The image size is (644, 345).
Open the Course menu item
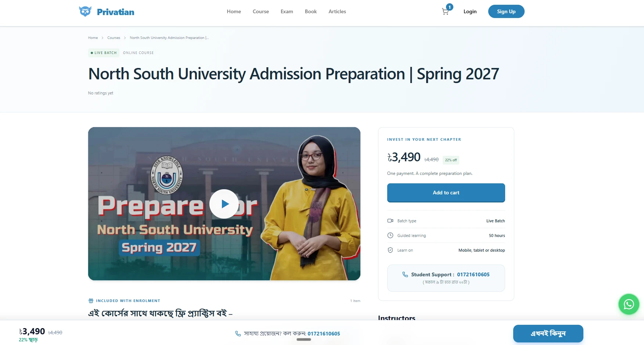261,11
